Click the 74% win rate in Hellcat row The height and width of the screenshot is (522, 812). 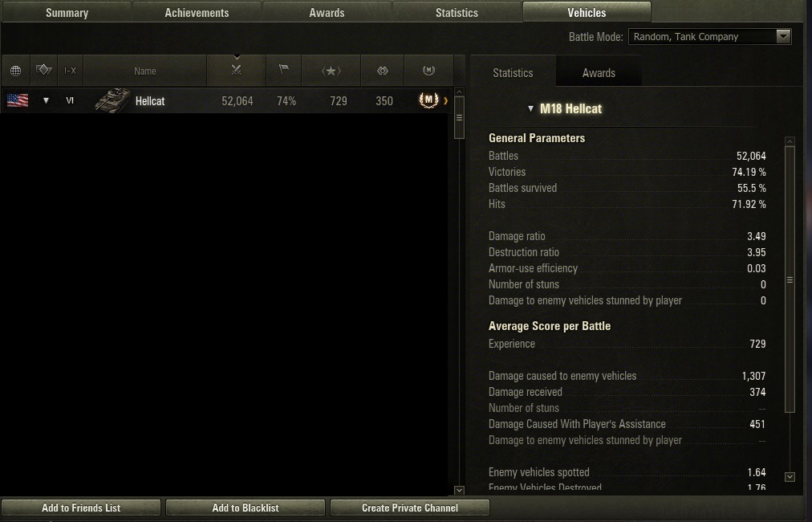[x=286, y=101]
